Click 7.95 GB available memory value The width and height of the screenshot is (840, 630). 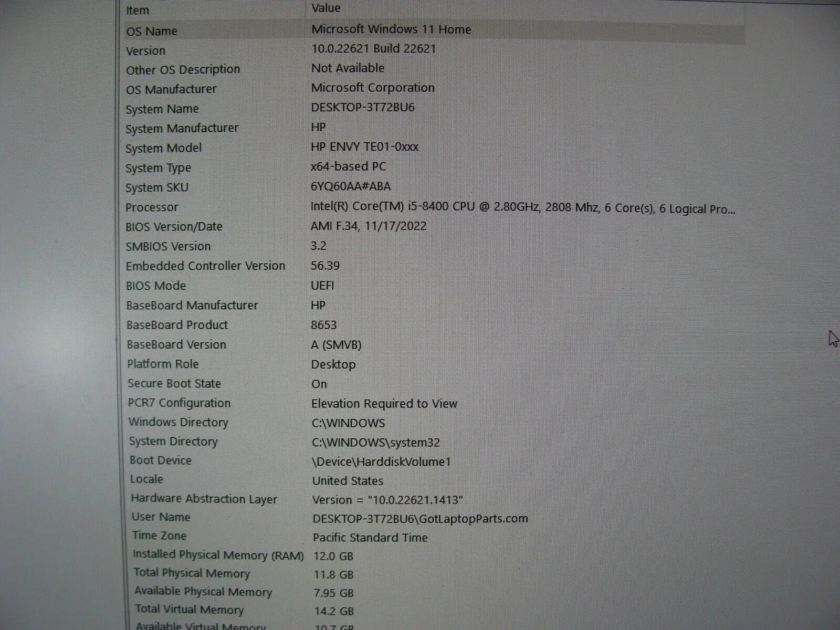coord(334,593)
